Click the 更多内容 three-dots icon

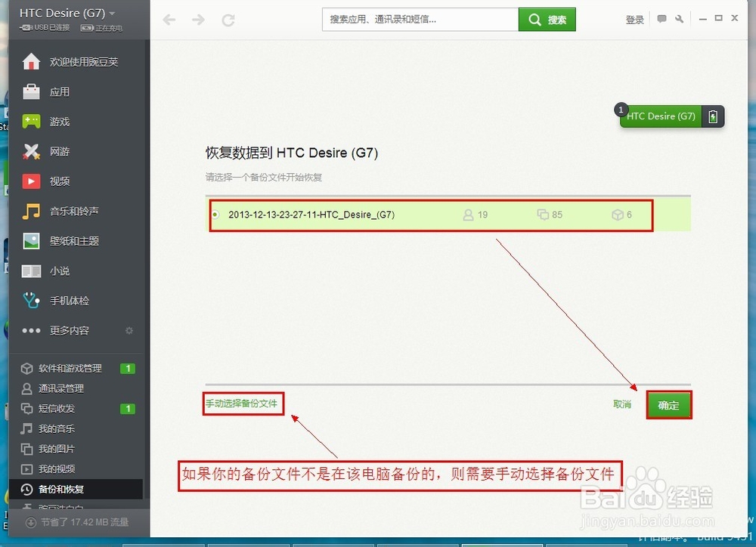[x=31, y=331]
